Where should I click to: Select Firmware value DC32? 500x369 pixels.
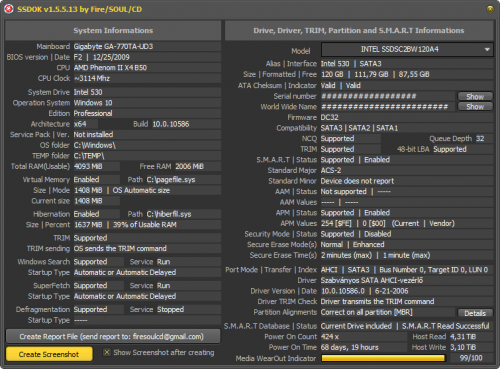[x=330, y=117]
